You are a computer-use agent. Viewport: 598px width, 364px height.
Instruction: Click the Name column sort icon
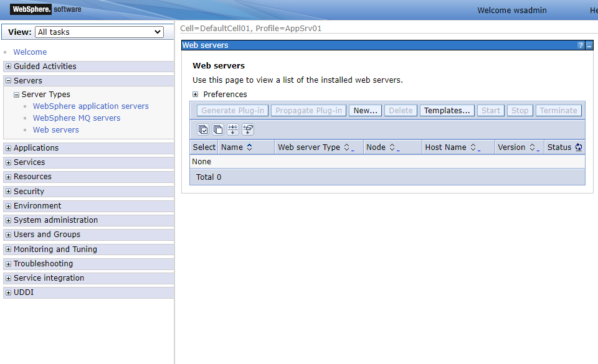point(249,147)
